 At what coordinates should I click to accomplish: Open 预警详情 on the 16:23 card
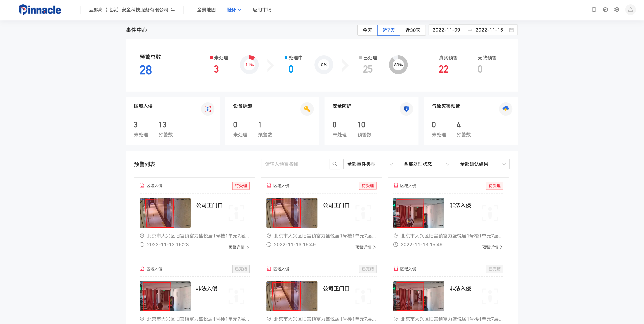pos(239,247)
